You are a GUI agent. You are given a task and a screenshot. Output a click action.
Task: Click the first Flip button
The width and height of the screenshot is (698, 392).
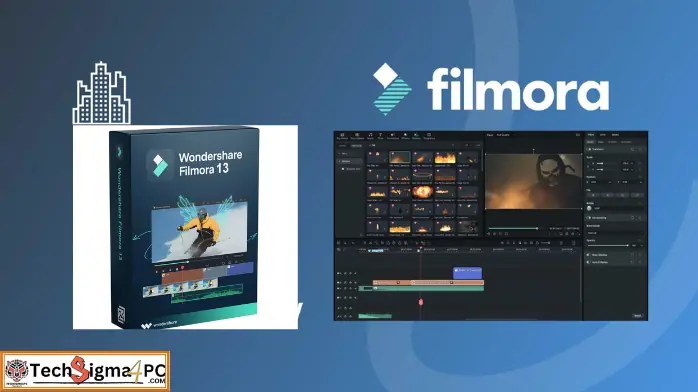[593, 195]
